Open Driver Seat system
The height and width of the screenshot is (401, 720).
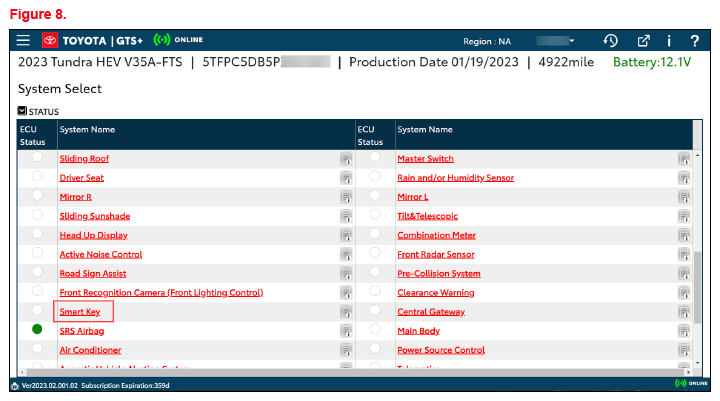coord(82,178)
